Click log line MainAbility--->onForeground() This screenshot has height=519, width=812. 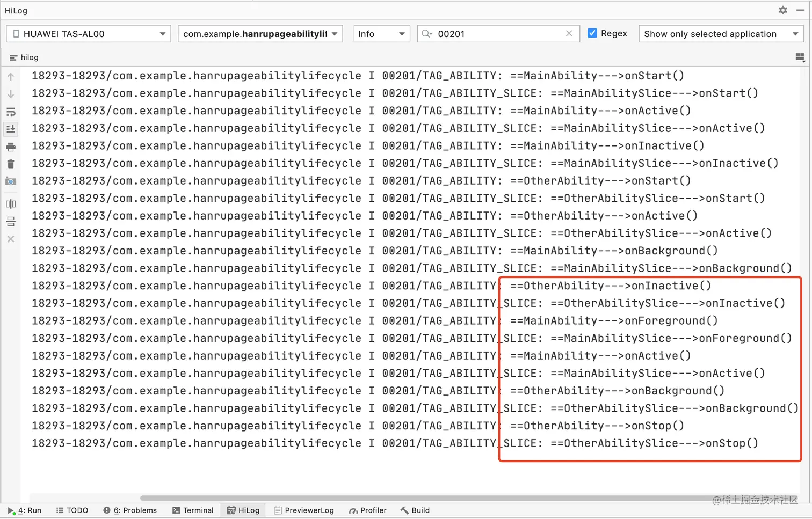coord(374,321)
